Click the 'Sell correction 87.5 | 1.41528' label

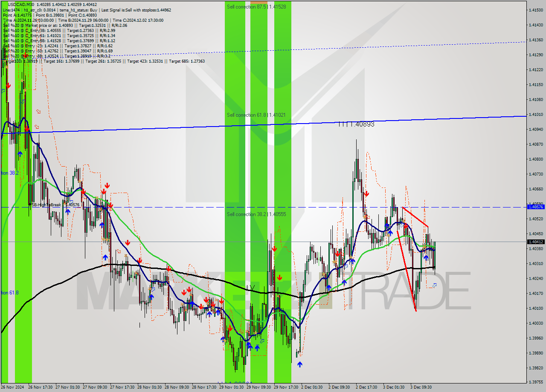pyautogui.click(x=256, y=7)
